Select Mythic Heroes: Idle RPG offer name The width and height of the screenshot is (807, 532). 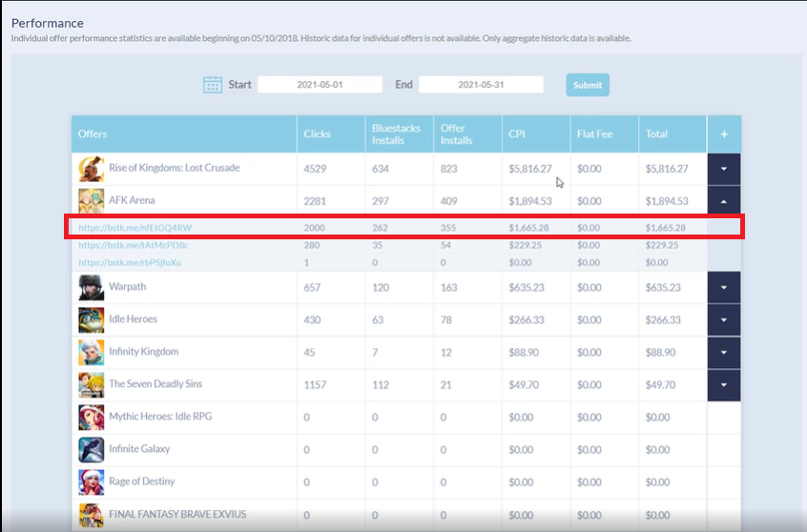point(160,417)
